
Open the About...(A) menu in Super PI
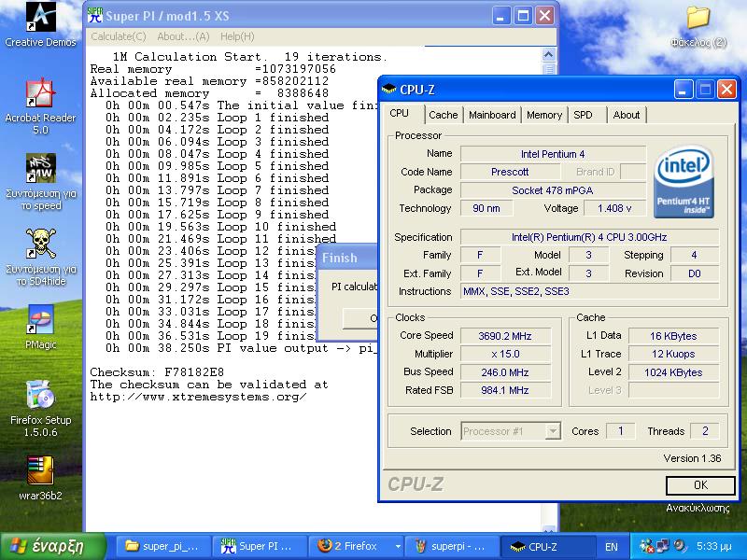click(x=183, y=36)
